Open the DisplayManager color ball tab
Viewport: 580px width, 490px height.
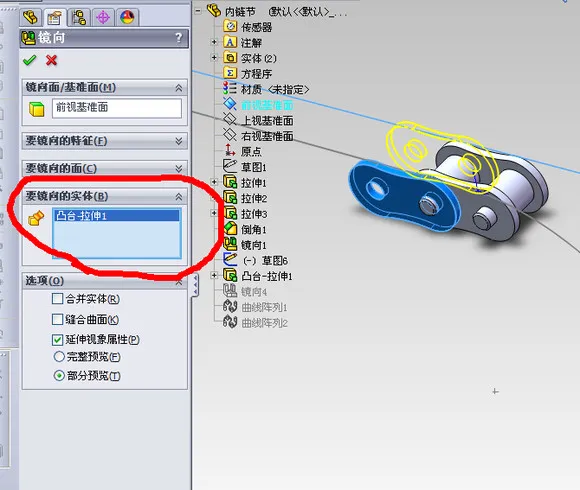coord(127,17)
